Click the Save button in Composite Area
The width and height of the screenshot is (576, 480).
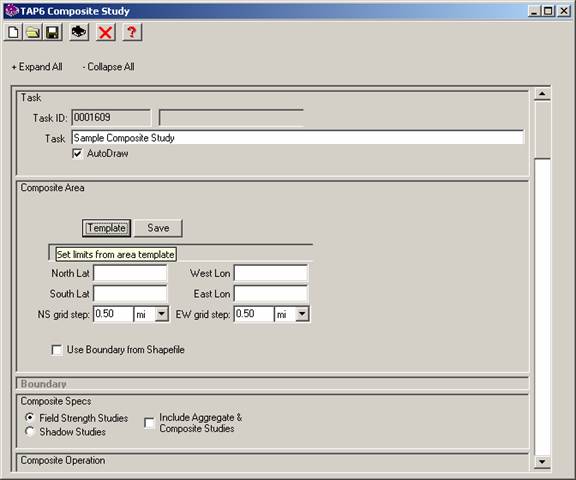(158, 228)
